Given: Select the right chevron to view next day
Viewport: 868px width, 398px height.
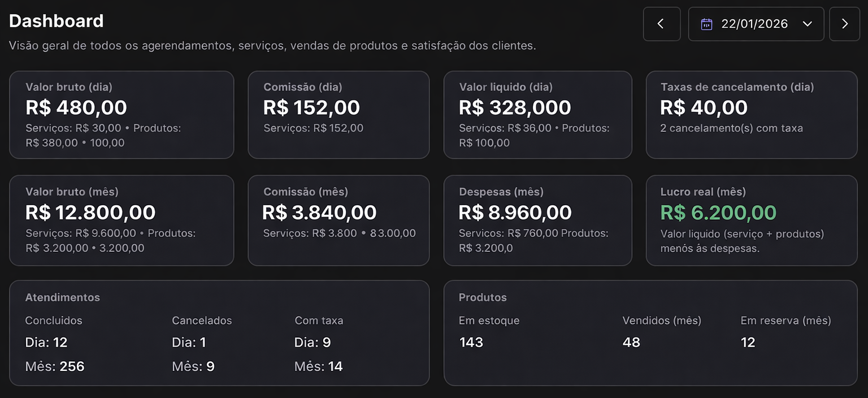Looking at the screenshot, I should click(x=844, y=24).
